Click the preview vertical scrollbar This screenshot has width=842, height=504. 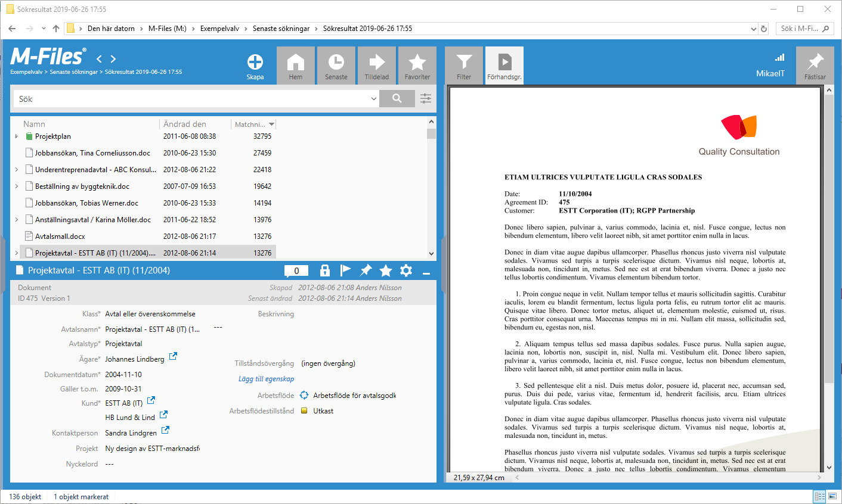click(829, 238)
